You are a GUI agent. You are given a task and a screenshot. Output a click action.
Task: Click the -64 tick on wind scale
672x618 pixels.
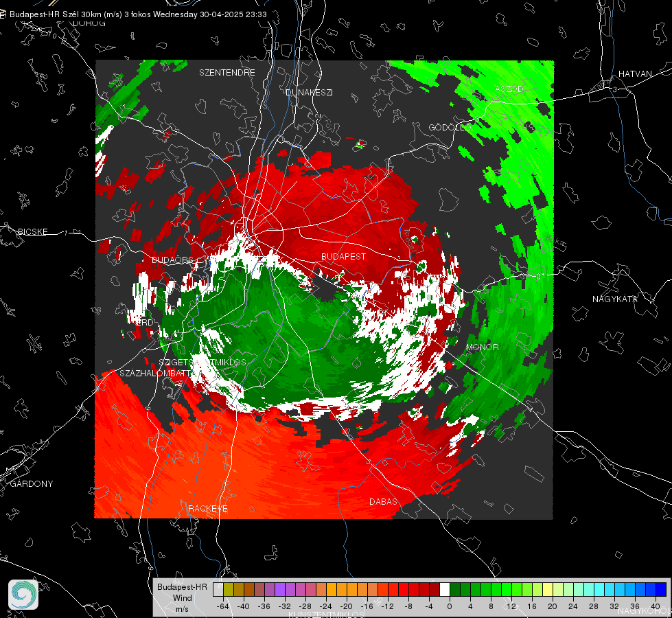223,606
